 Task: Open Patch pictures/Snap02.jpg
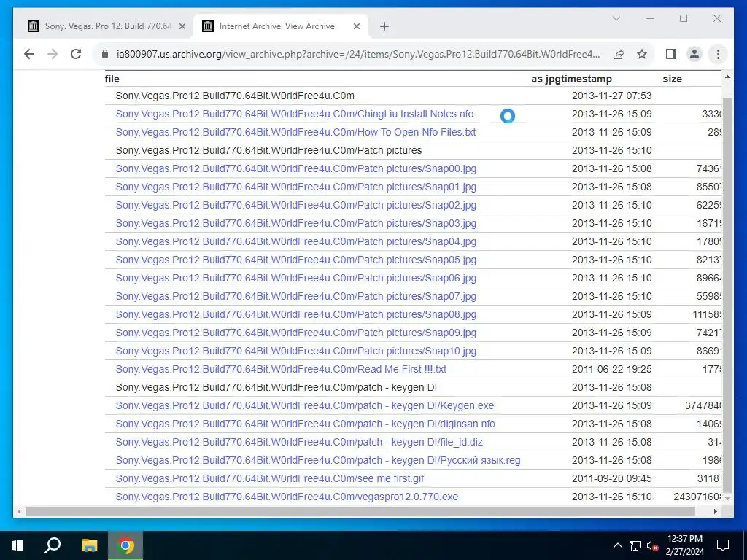296,205
